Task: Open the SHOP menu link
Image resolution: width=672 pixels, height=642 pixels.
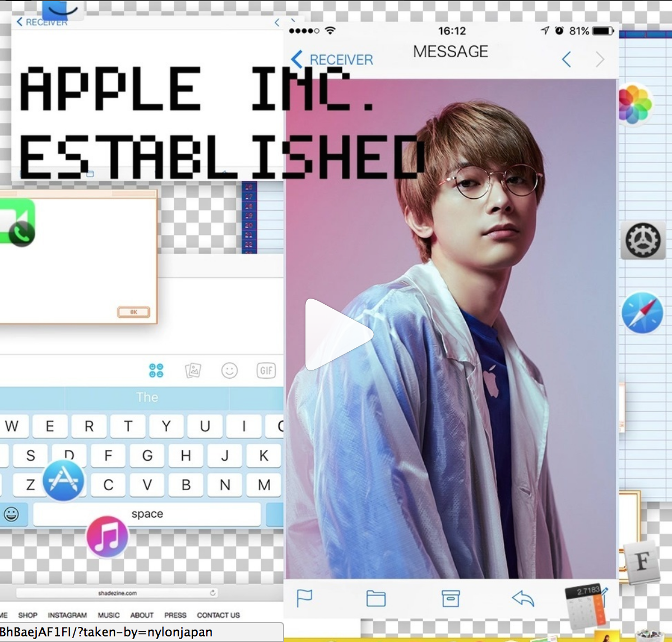Action: 28,616
